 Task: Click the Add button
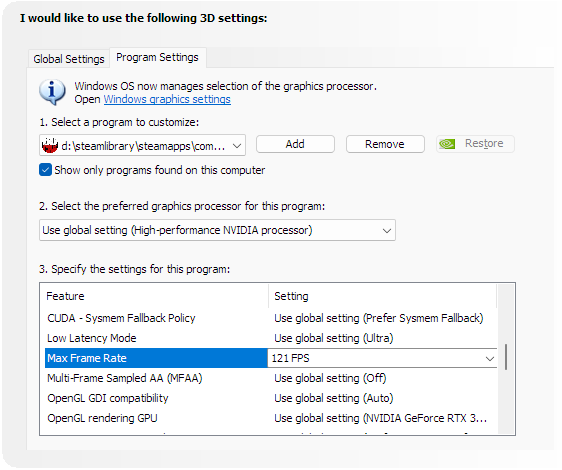[295, 144]
